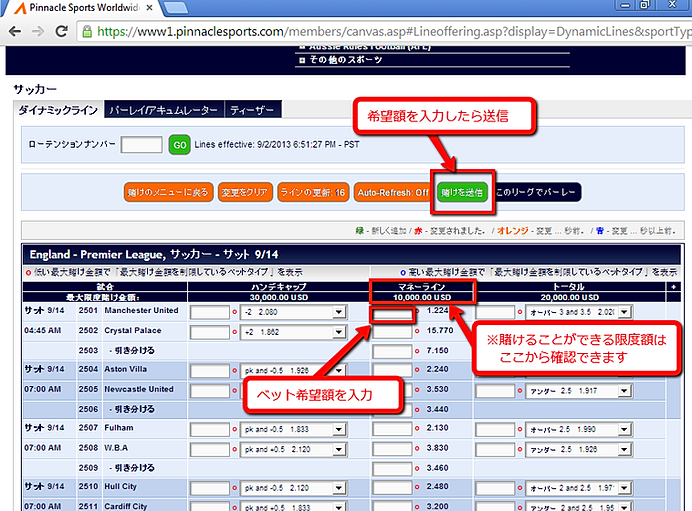The height and width of the screenshot is (511, 692).
Task: Click Manchester United handicap stake input
Action: pyautogui.click(x=210, y=312)
